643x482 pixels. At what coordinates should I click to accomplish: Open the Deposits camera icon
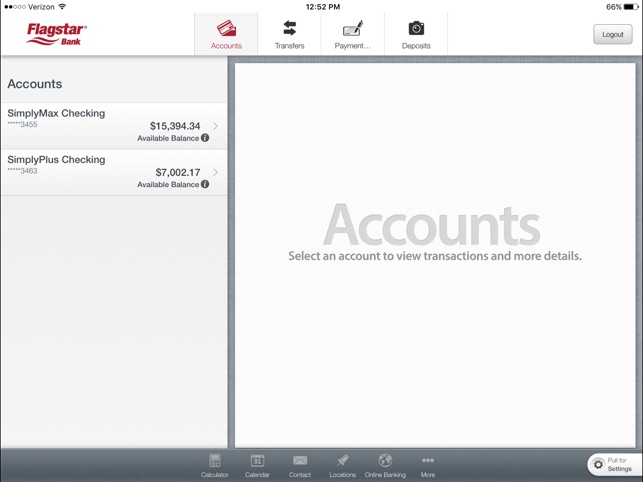click(x=416, y=28)
